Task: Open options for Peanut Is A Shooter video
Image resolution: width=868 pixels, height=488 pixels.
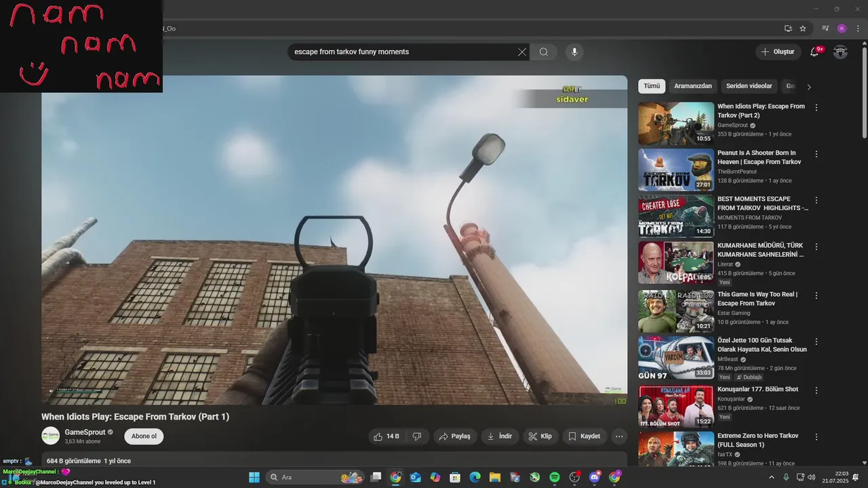Action: click(x=816, y=154)
